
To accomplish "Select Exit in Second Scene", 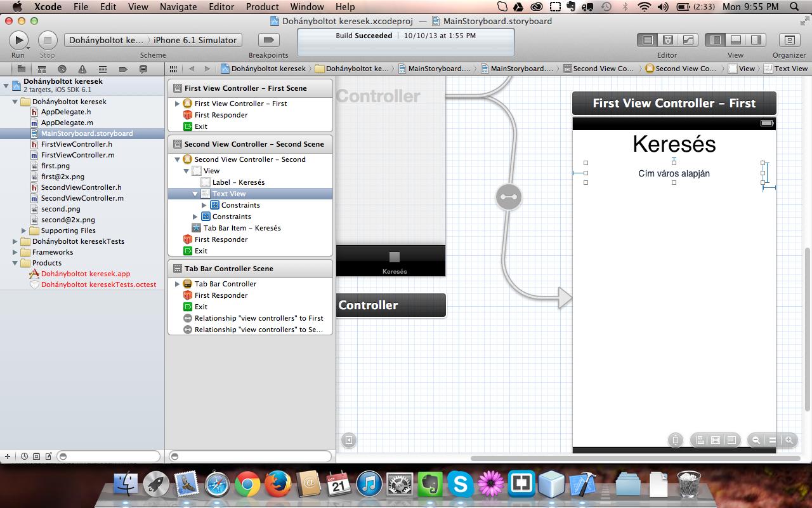I will coord(200,251).
